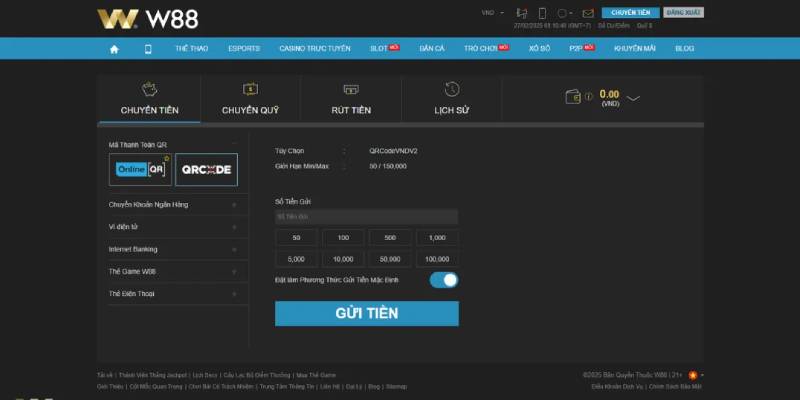Image resolution: width=800 pixels, height=400 pixels.
Task: Choose the 50,000 amount button
Action: (390, 259)
